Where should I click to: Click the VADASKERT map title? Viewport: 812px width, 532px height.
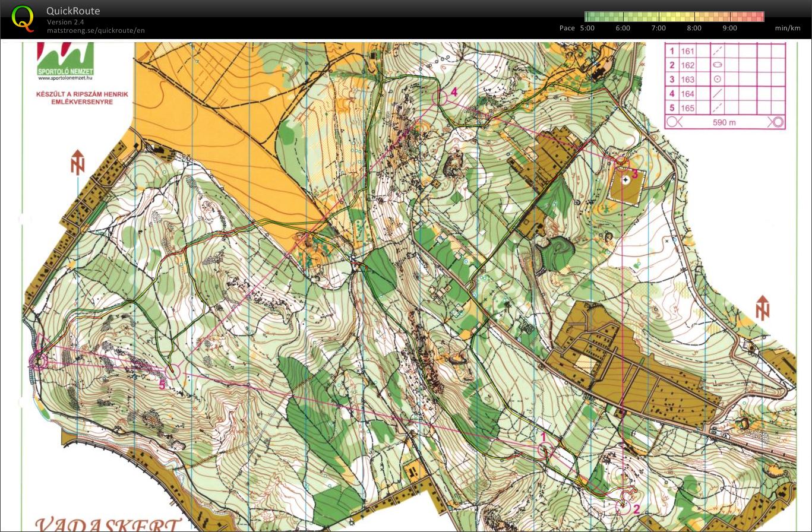(x=108, y=524)
